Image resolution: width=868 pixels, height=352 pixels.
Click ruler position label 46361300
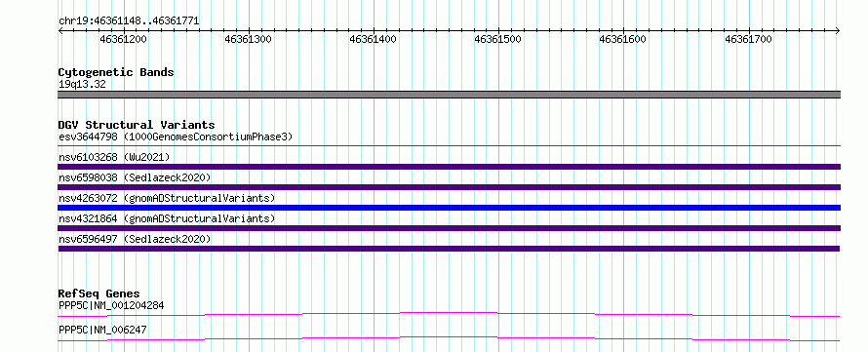pos(249,39)
